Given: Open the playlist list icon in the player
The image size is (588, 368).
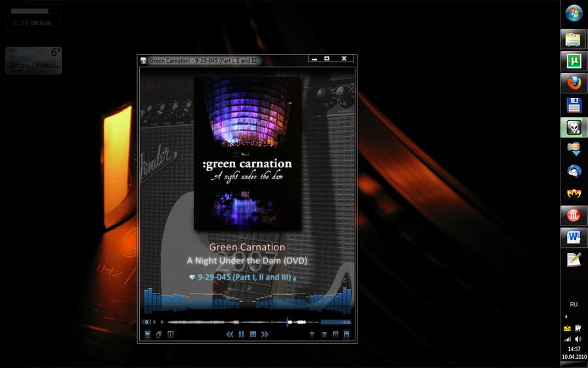Looking at the screenshot, I should click(324, 334).
